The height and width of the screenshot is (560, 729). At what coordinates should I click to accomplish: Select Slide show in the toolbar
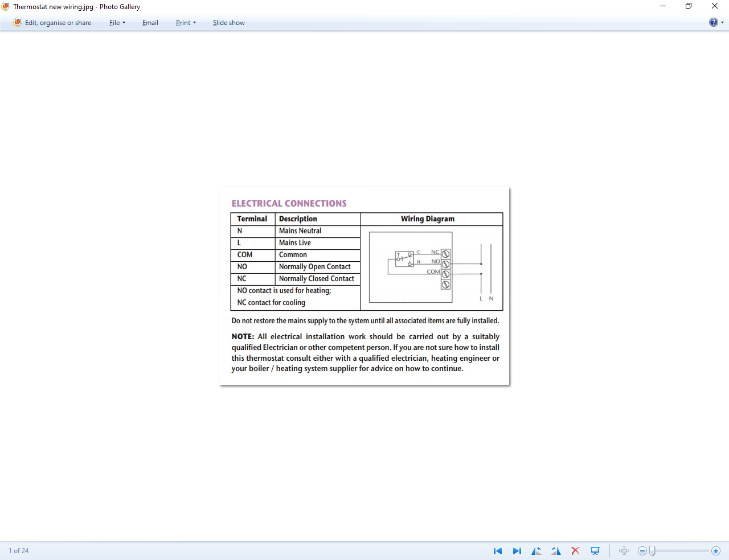pyautogui.click(x=228, y=23)
